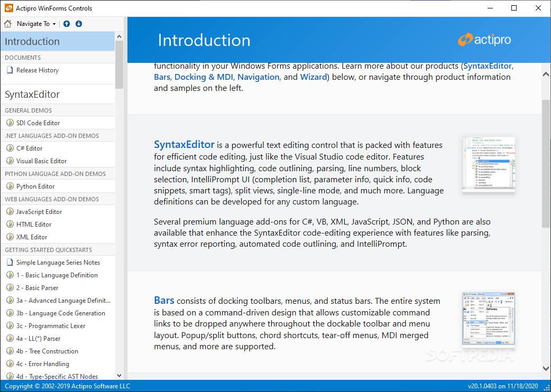
Task: Click the large SyntaxEditor section heading link
Action: pyautogui.click(x=184, y=144)
